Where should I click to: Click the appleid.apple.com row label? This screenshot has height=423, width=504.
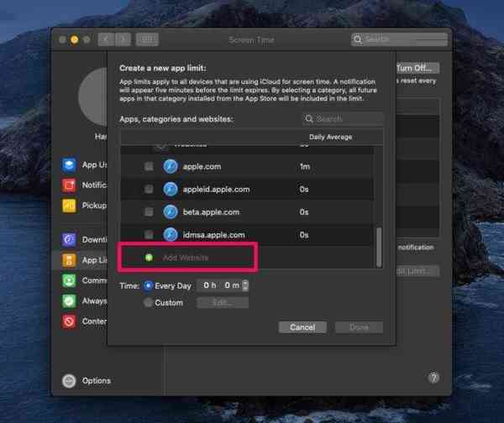216,190
